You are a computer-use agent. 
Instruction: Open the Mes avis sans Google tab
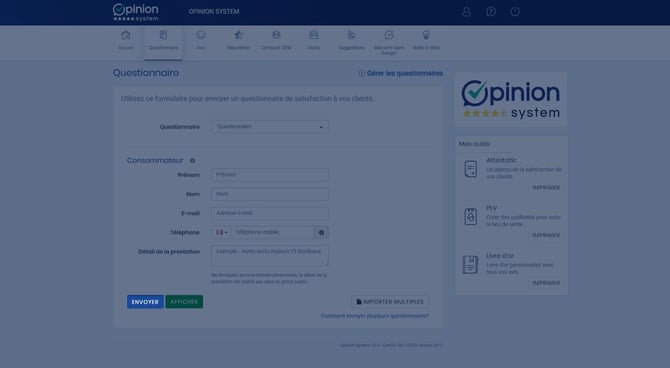click(x=389, y=42)
